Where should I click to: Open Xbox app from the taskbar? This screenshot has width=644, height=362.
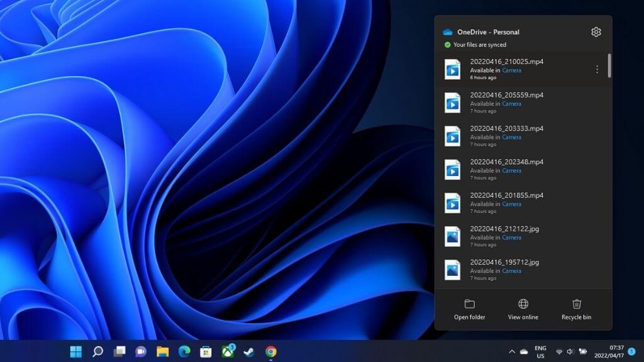(227, 352)
